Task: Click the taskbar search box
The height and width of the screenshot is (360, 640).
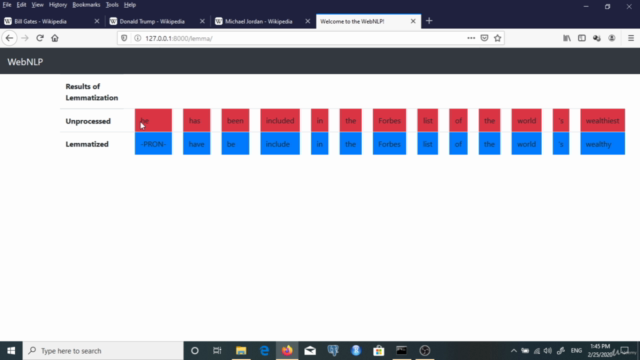Action: pos(103,351)
